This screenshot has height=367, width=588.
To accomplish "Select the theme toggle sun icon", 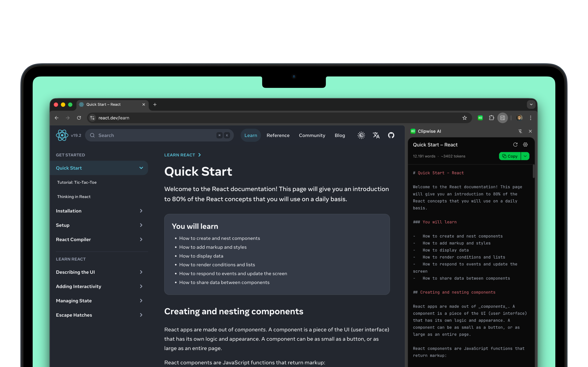I will [x=361, y=135].
